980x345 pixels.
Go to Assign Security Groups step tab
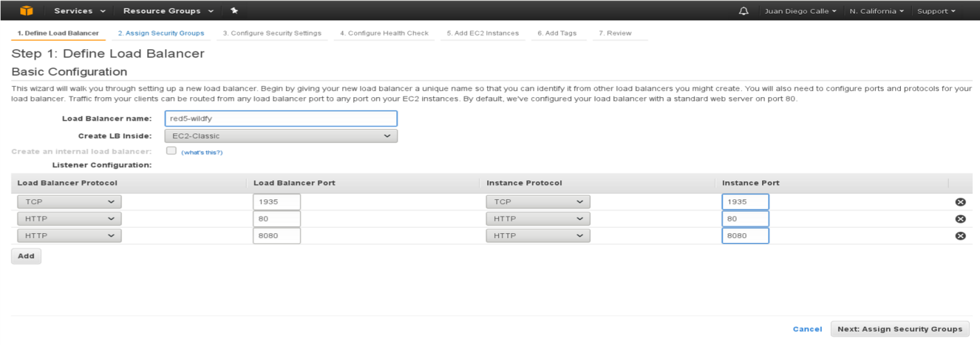(x=161, y=33)
